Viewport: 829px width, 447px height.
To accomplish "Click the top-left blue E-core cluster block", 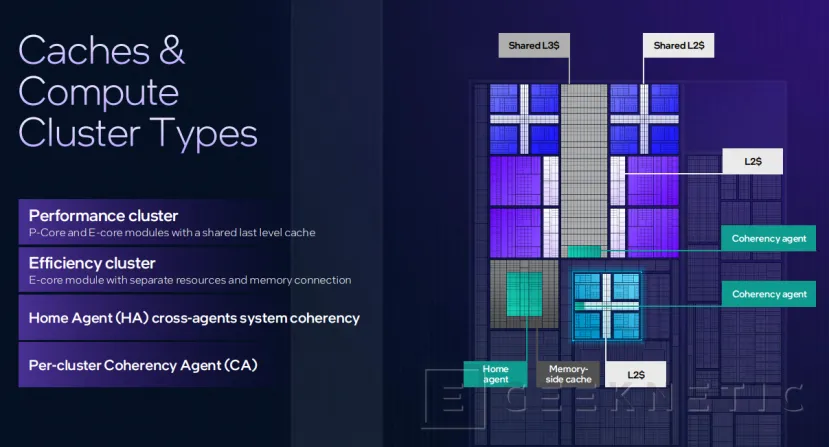I will click(x=523, y=118).
